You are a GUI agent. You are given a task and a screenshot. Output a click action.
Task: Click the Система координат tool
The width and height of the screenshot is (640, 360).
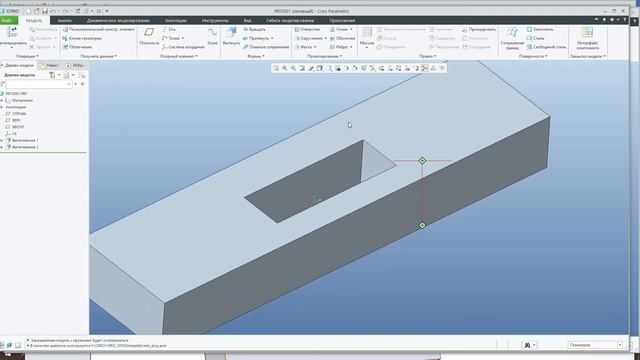point(183,47)
